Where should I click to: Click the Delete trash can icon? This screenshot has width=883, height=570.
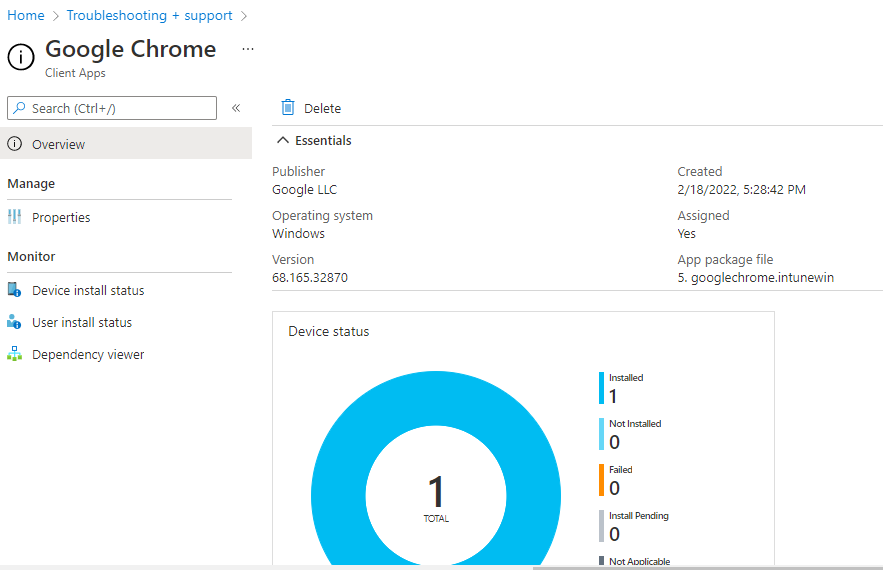(x=288, y=108)
